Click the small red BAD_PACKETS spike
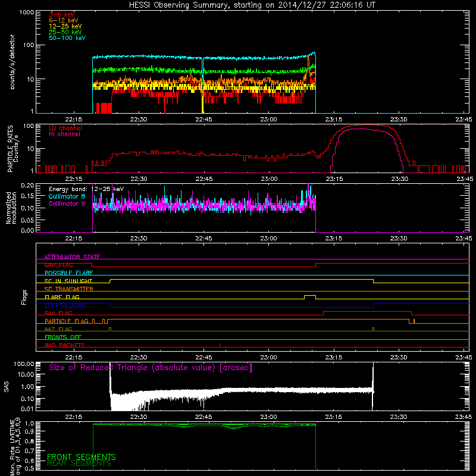 220,345
